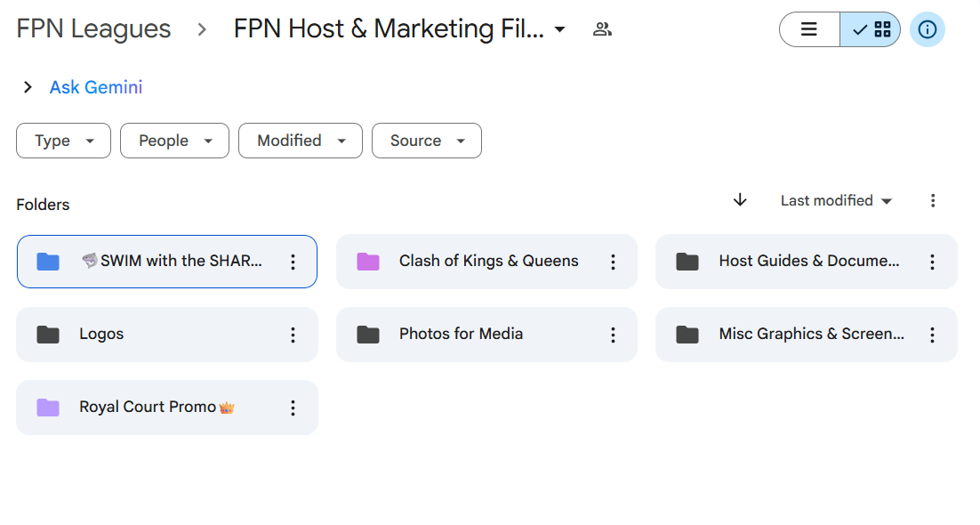Switch to grid layout view
This screenshot has height=525, width=980.
pyautogui.click(x=871, y=29)
